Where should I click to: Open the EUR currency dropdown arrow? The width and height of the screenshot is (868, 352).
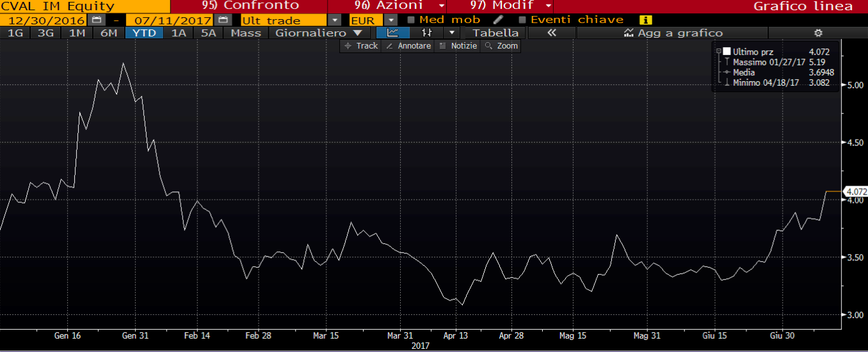click(391, 20)
